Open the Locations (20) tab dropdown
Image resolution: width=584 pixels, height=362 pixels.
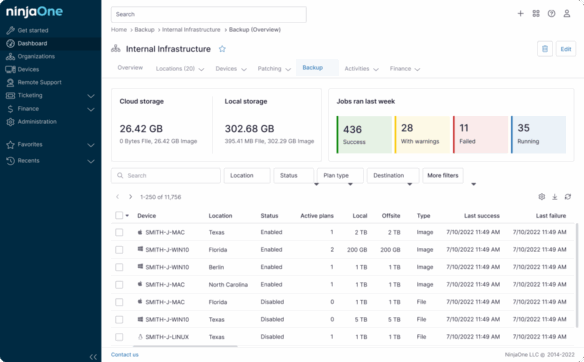[180, 69]
